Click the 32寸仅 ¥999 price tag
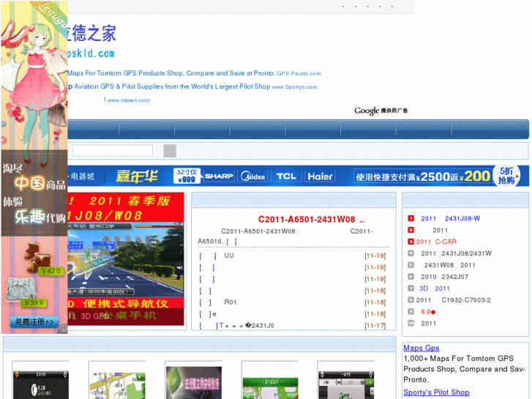The width and height of the screenshot is (532, 399). coord(187,176)
